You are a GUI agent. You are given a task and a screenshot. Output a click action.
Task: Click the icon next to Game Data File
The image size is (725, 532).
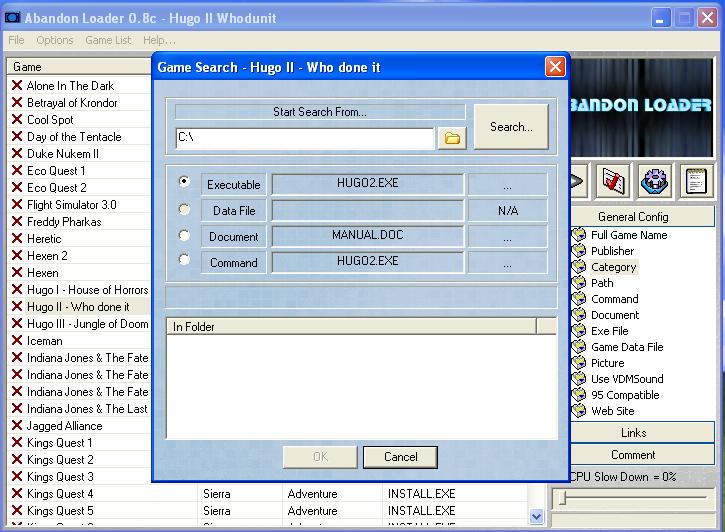pyautogui.click(x=578, y=347)
